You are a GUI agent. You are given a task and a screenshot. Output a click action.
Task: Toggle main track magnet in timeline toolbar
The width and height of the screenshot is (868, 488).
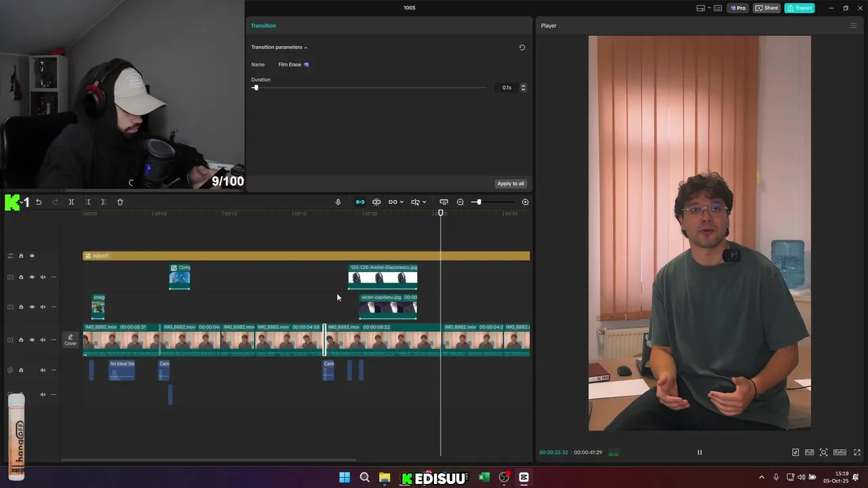[360, 202]
